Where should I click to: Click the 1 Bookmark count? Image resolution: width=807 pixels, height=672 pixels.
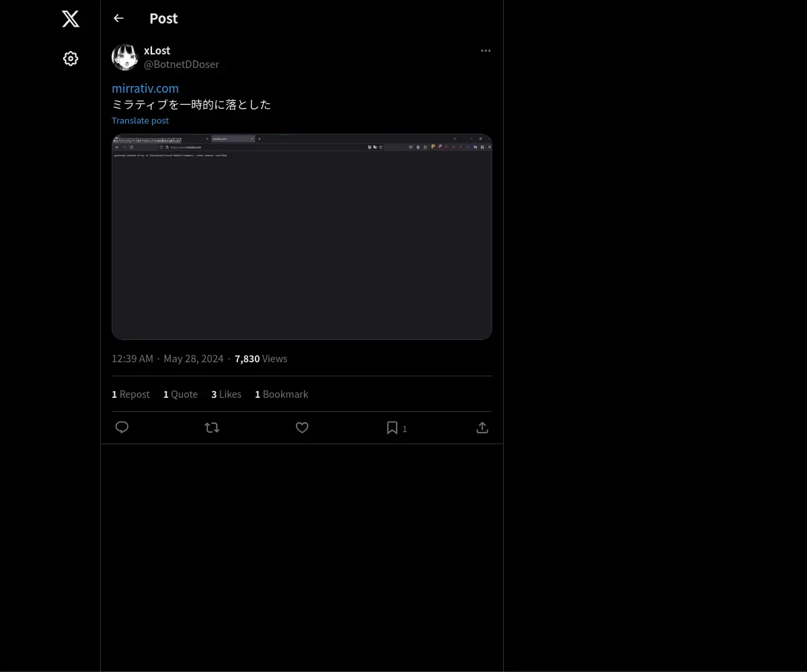(281, 394)
